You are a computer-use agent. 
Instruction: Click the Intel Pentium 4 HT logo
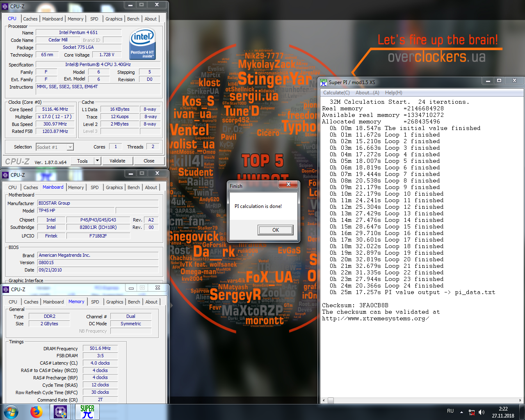coord(142,43)
